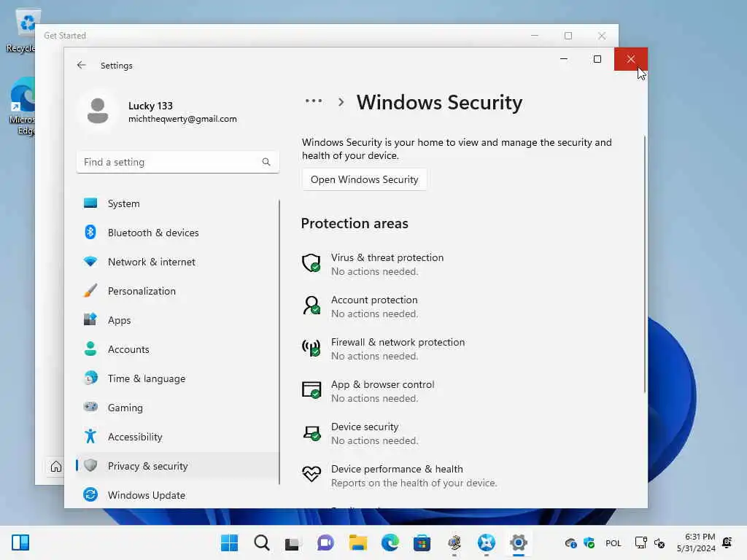
Task: Open the Microsoft Edge desktop shortcut
Action: pyautogui.click(x=23, y=106)
